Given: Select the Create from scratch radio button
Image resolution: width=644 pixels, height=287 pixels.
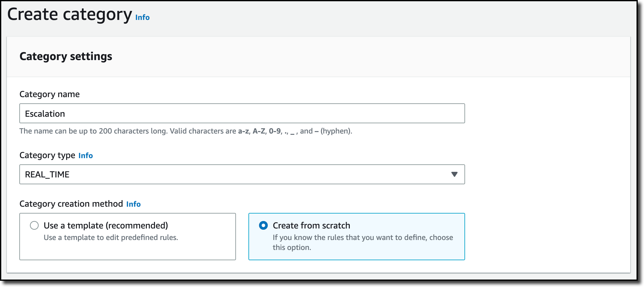Looking at the screenshot, I should [263, 225].
